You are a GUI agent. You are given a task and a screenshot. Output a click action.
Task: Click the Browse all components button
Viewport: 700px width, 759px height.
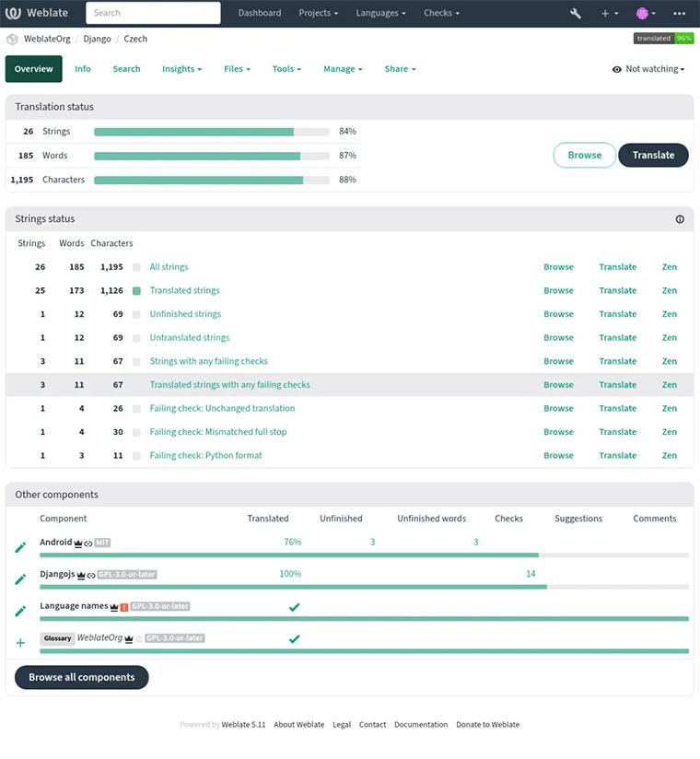tap(81, 677)
